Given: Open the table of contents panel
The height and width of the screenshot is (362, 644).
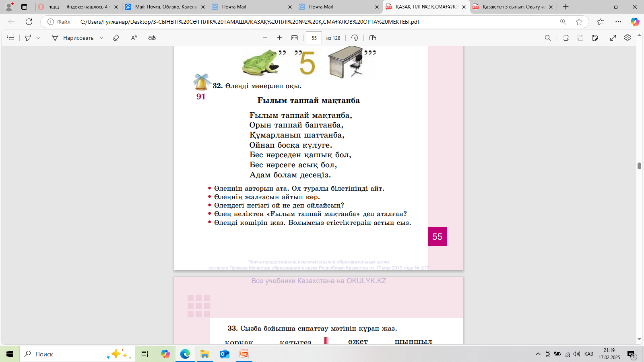Looking at the screenshot, I should click(11, 38).
